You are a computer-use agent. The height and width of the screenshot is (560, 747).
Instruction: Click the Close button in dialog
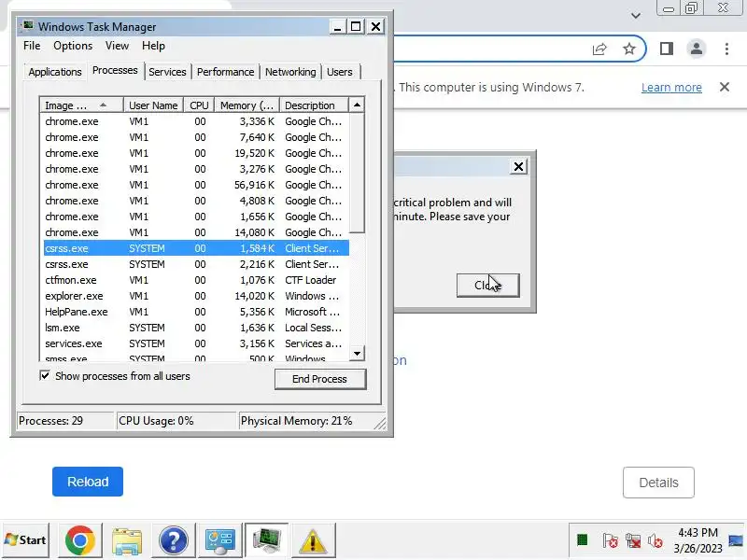487,286
